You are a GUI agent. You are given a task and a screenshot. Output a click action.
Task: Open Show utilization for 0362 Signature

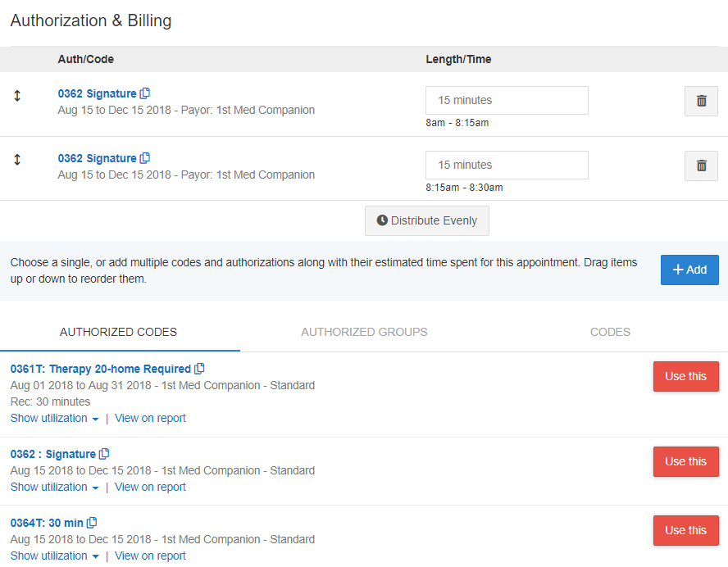(x=49, y=487)
